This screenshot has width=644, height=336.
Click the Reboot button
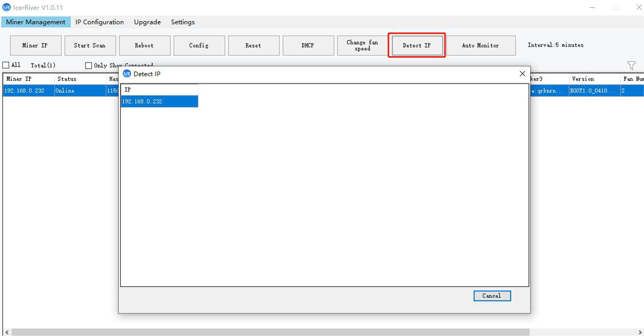144,45
